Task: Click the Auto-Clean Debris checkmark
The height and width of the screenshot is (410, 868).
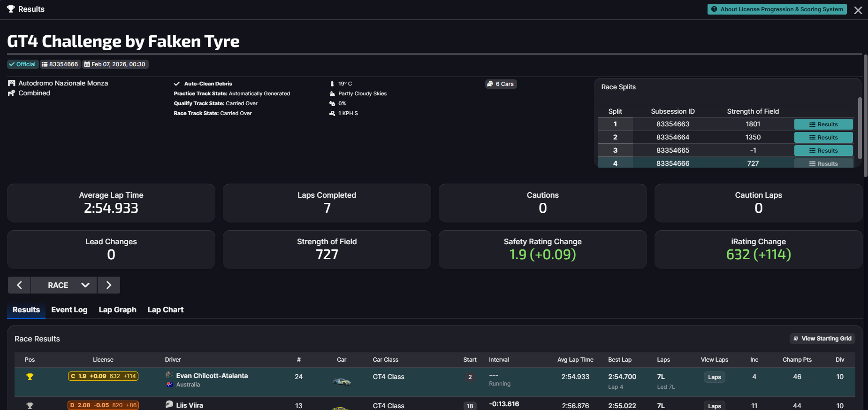Action: click(177, 84)
